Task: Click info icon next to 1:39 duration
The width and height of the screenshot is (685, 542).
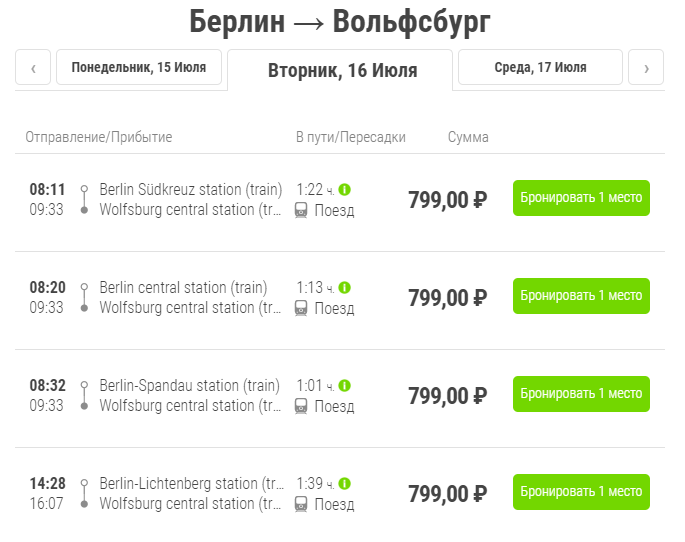Action: (x=345, y=483)
